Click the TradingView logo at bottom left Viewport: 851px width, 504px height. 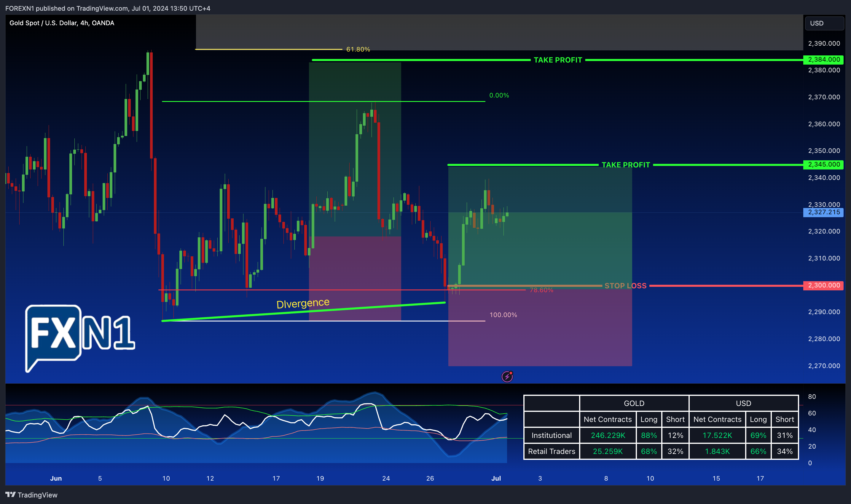[x=31, y=495]
